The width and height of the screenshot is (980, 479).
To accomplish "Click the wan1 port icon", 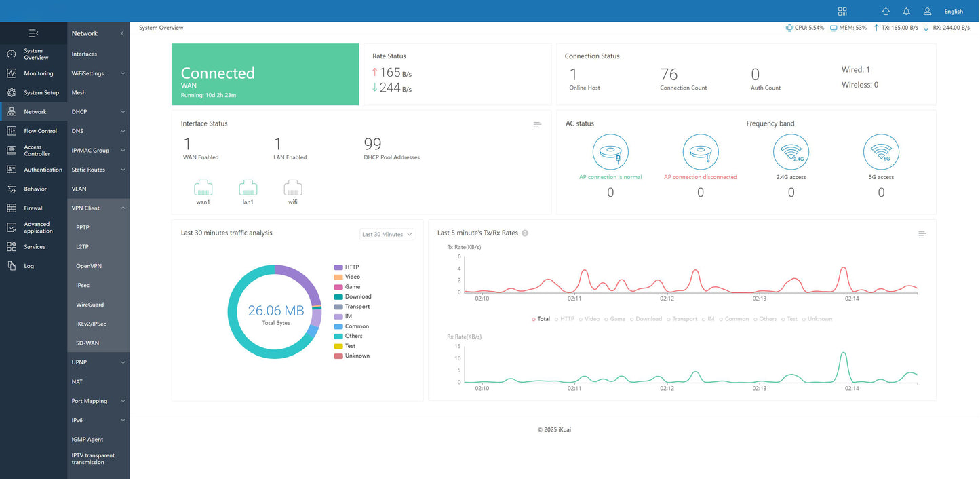I will (203, 188).
